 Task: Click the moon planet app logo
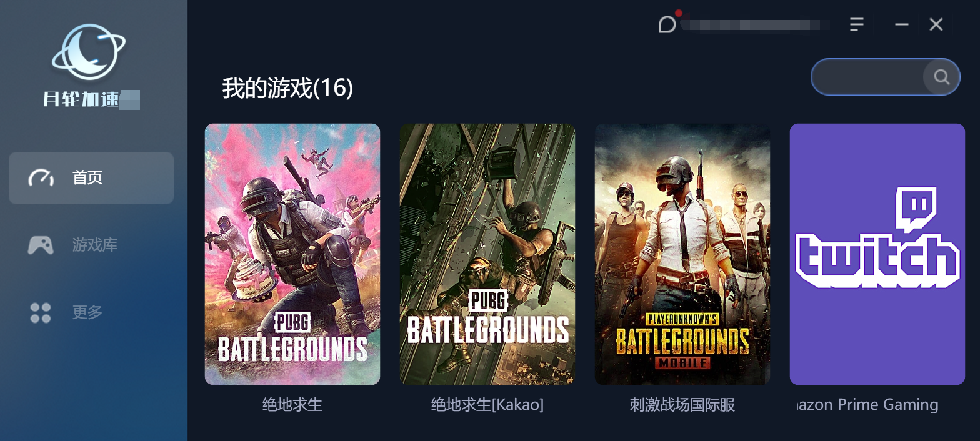(x=88, y=52)
